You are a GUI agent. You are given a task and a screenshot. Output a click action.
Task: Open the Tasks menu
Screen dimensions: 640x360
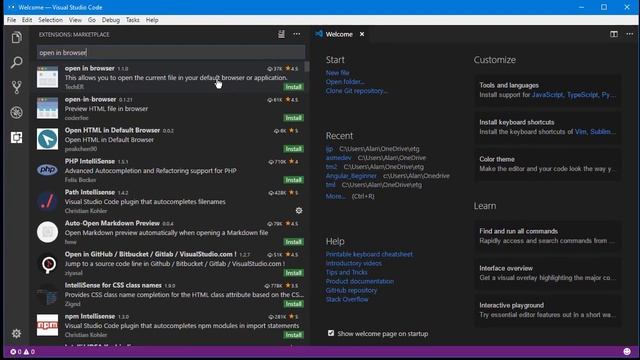click(x=133, y=20)
